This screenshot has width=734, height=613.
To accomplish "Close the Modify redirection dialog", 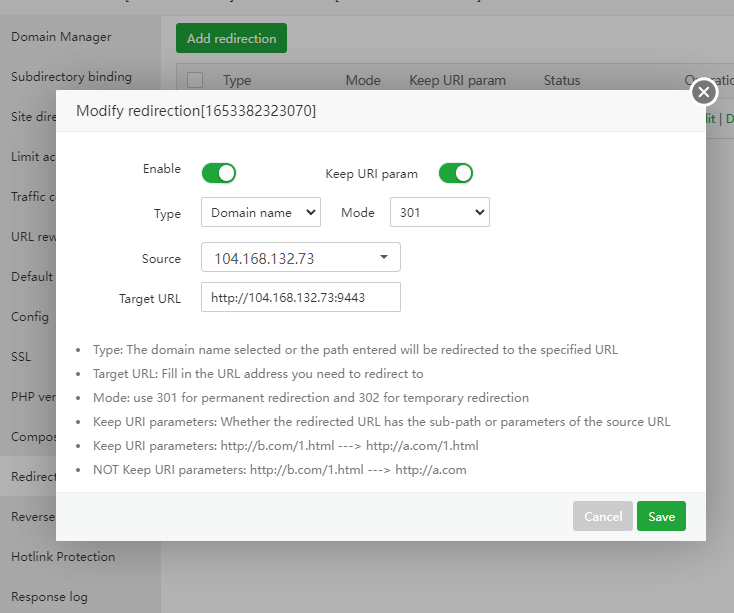I will point(704,92).
